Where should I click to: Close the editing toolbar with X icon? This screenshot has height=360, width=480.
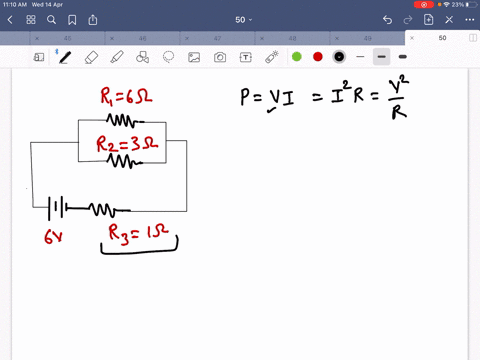click(449, 20)
